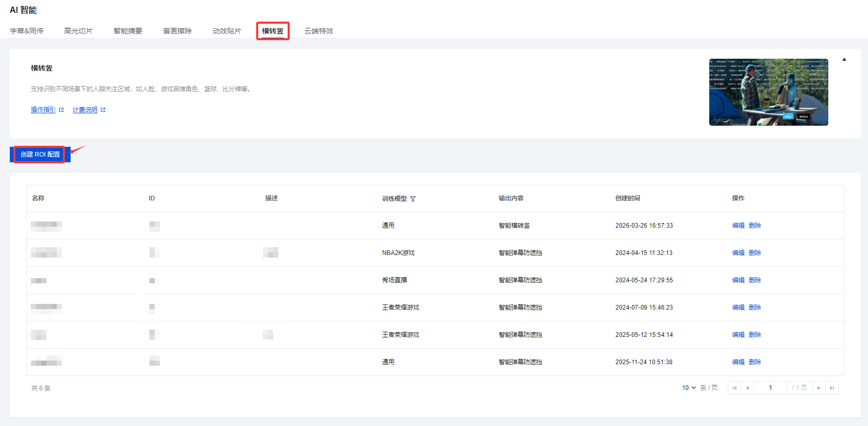Edit the row created 2025-05-12 15:54:14

pyautogui.click(x=738, y=335)
